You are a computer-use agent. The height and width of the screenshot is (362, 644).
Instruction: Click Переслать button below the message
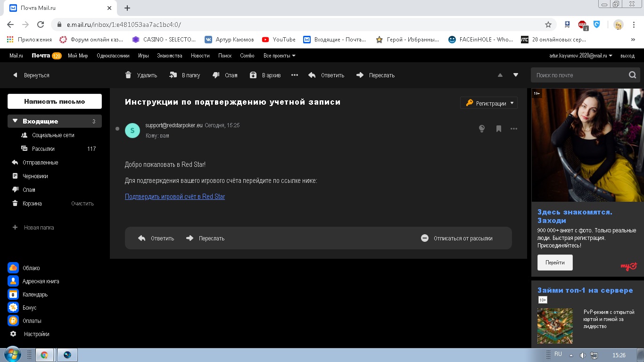click(205, 238)
